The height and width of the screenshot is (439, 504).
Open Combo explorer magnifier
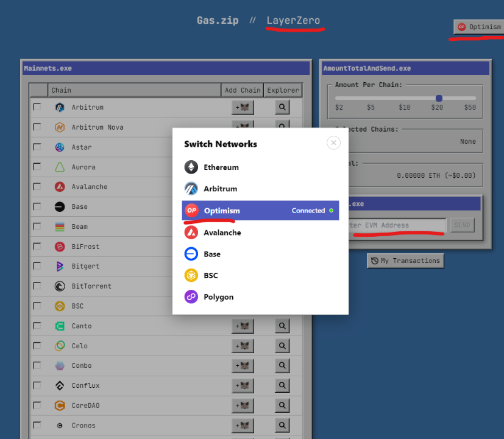282,365
